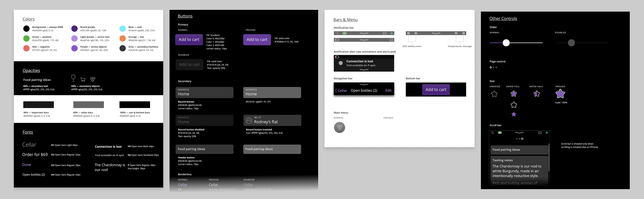This screenshot has height=199, width=644.
Task: Click the 60% other bars grey rectangle
Action: pos(89,105)
